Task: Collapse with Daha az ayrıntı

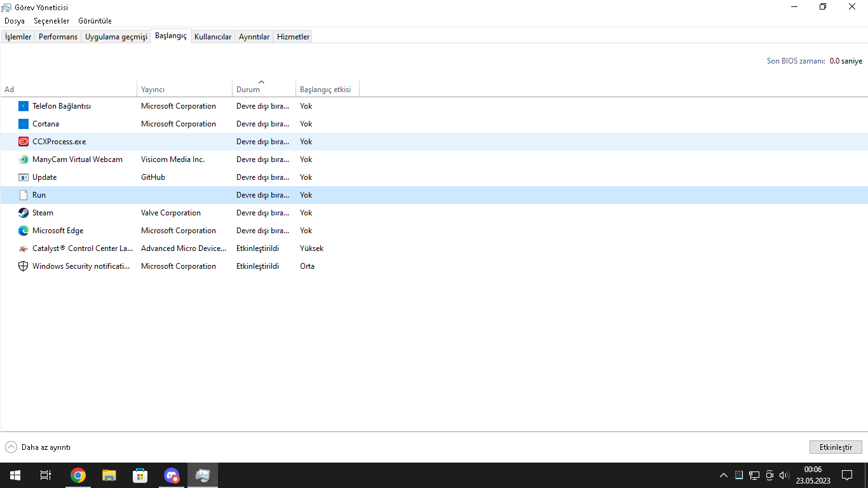Action: click(x=38, y=447)
